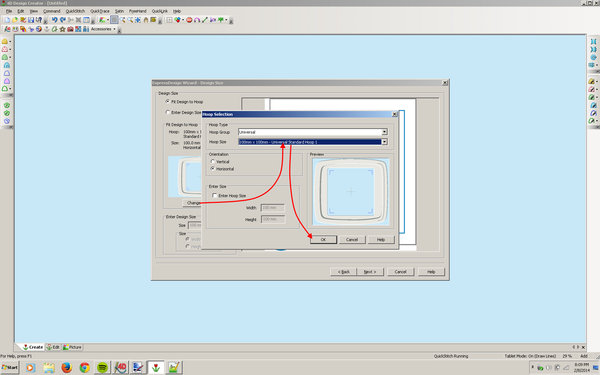Select Enter Design Size radio option
Viewport: 600px width, 375px height.
click(168, 112)
